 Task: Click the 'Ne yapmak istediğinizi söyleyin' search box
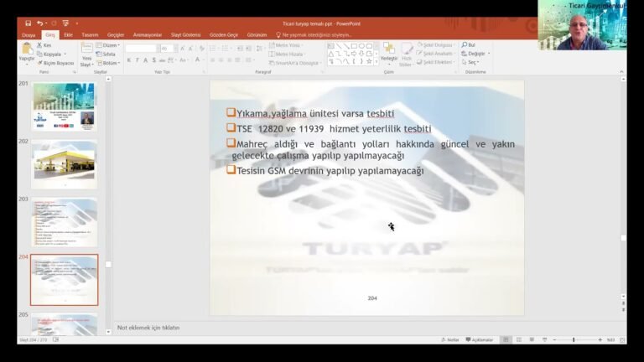pyautogui.click(x=314, y=35)
